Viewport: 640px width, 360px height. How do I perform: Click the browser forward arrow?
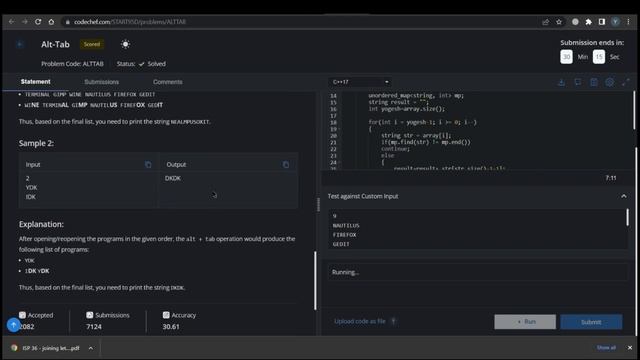pyautogui.click(x=24, y=22)
